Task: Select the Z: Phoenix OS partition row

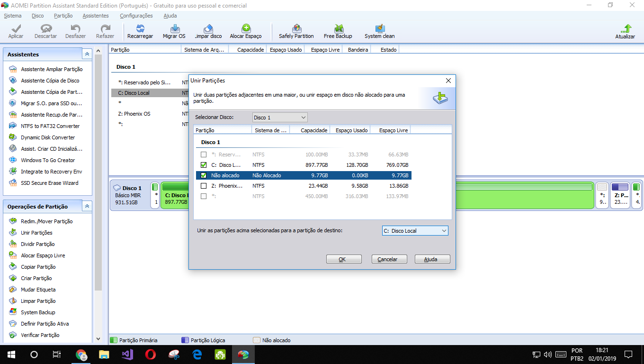Action: click(149, 114)
